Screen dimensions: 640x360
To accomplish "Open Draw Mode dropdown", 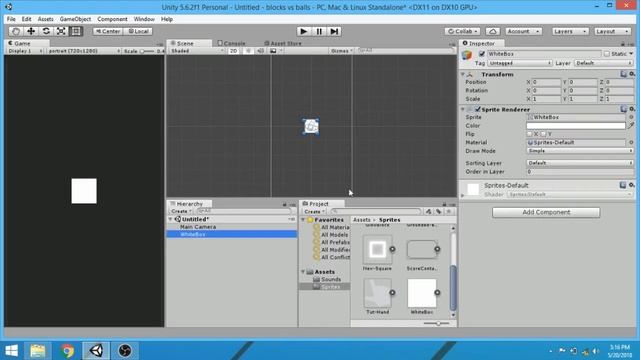I will click(x=580, y=151).
